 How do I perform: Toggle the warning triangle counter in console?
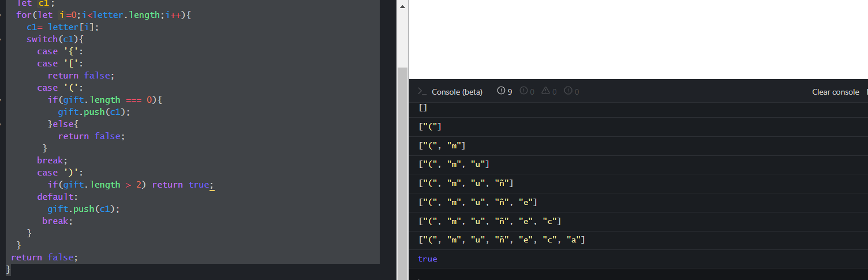pyautogui.click(x=549, y=91)
